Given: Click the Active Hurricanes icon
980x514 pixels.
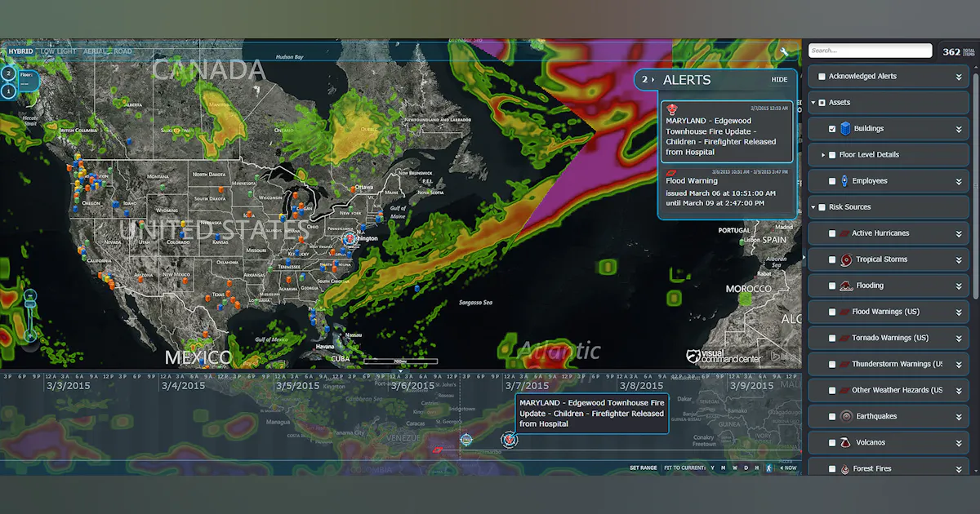Looking at the screenshot, I should pyautogui.click(x=844, y=233).
